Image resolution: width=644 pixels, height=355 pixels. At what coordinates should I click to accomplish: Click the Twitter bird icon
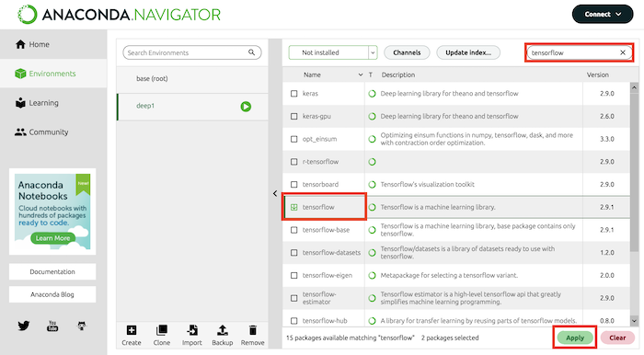click(23, 326)
